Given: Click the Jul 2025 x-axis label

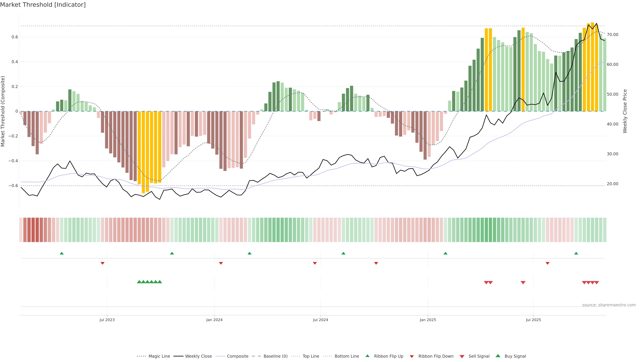Looking at the screenshot, I should pos(533,320).
